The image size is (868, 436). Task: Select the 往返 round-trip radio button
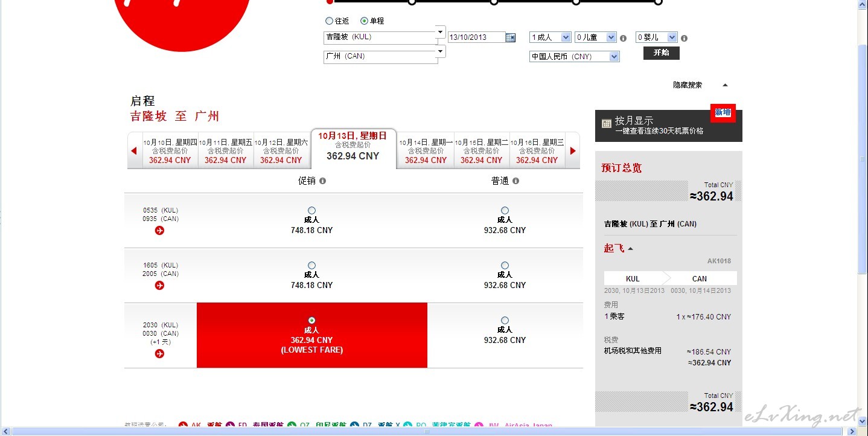click(329, 21)
